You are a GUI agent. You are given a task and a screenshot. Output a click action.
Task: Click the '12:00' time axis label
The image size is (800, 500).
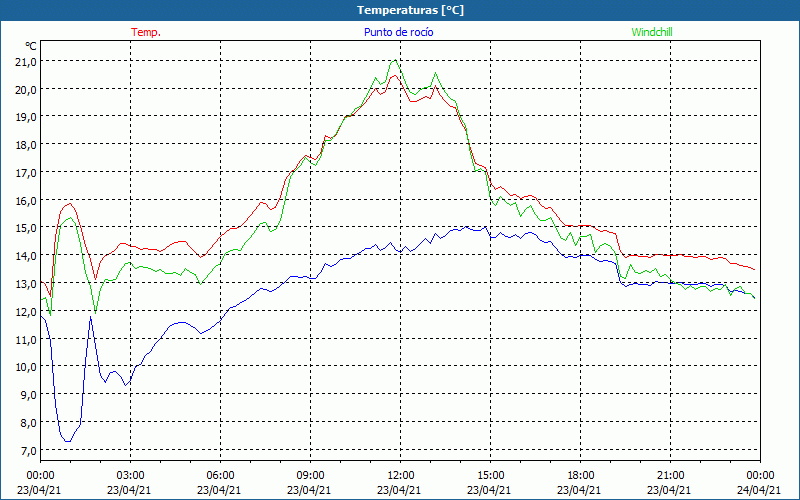[x=401, y=475]
